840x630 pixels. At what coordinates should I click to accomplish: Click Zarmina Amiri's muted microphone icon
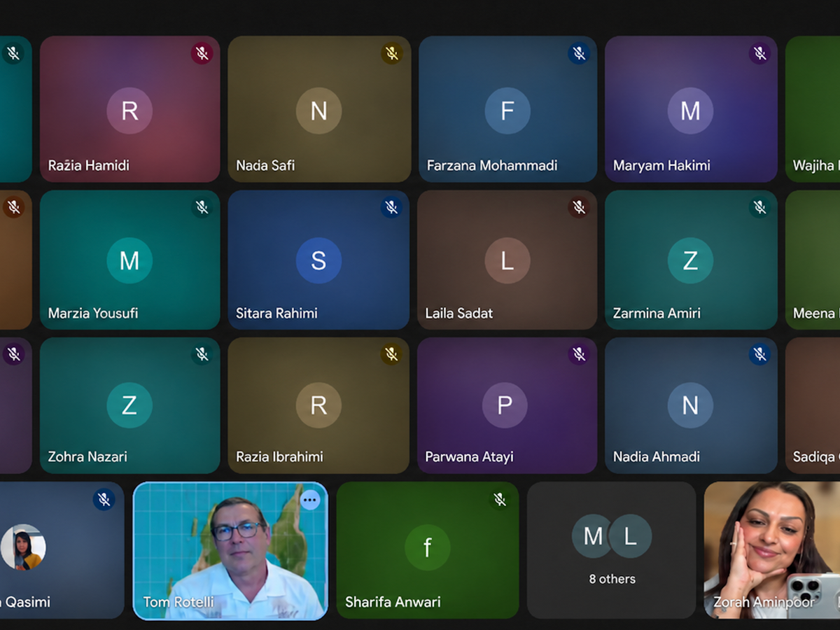[x=759, y=207]
